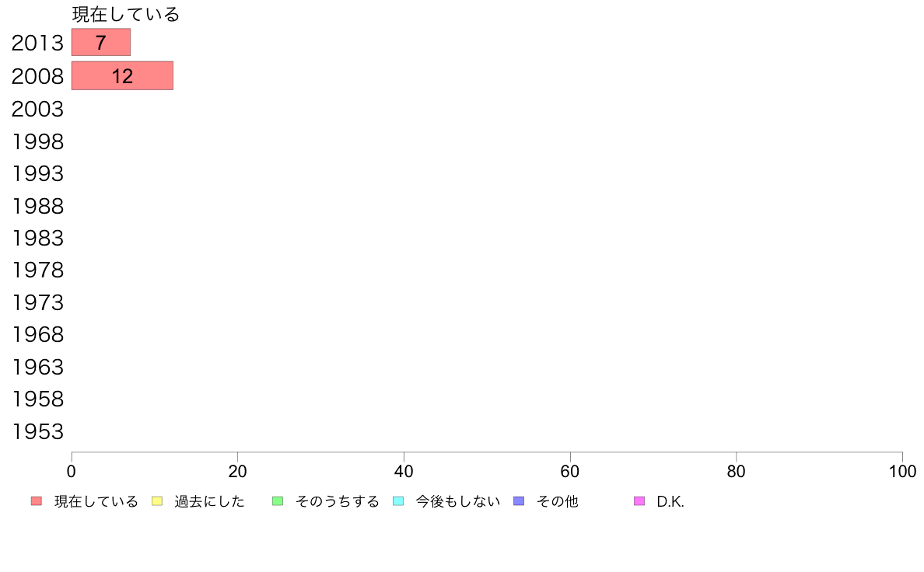The width and height of the screenshot is (924, 572).
Task: Click the 1998 year label
Action: point(37,141)
